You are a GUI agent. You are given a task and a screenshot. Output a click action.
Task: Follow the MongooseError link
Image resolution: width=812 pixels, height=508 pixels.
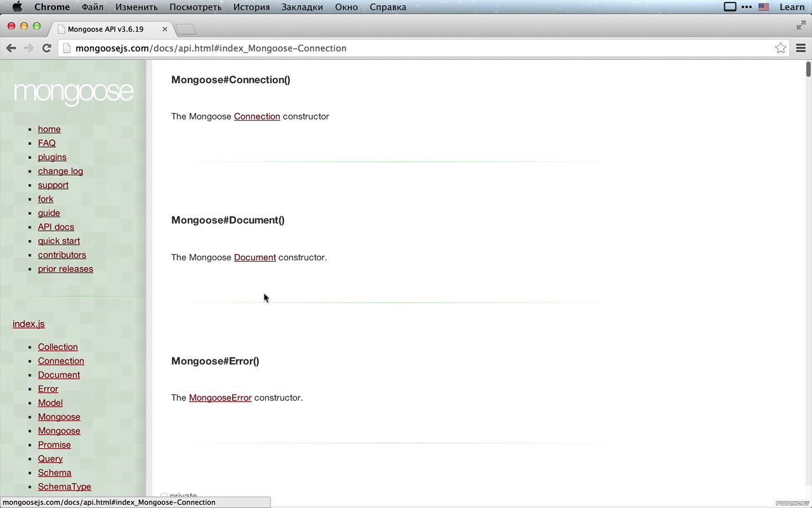(x=220, y=398)
